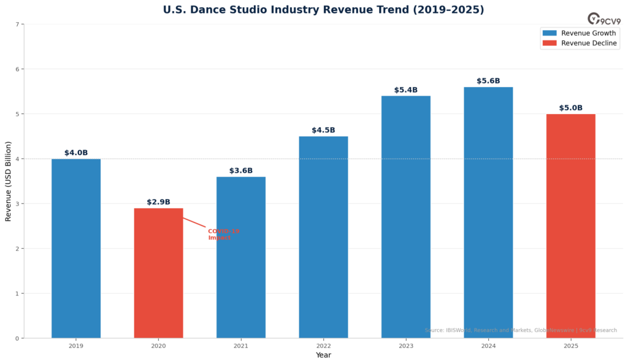Click the 2019 x-axis tick label
Image resolution: width=628 pixels, height=364 pixels.
point(76,346)
